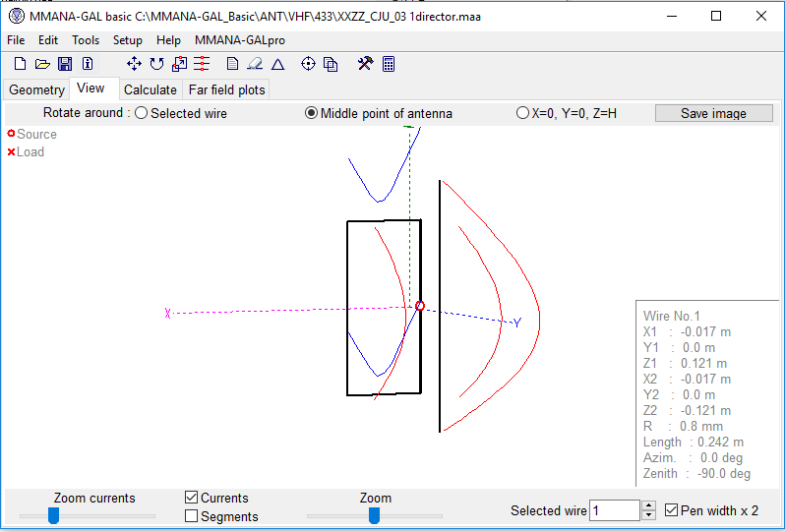Save using the floppy disk icon
The image size is (785, 532).
click(x=65, y=64)
